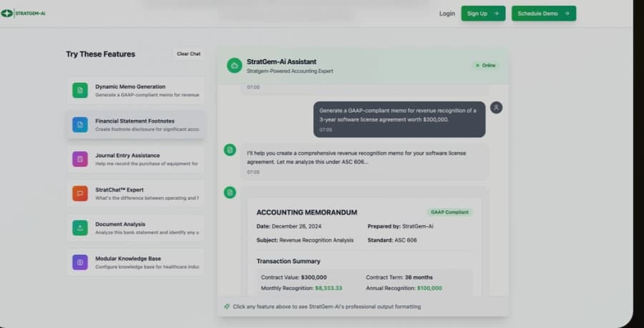
Task: Click the StratGem-AI logo in header
Action: tap(24, 13)
